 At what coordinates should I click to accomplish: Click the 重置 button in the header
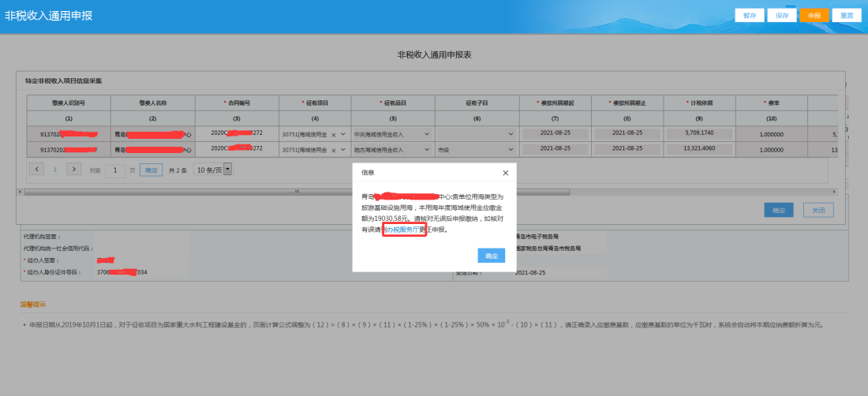coord(846,15)
